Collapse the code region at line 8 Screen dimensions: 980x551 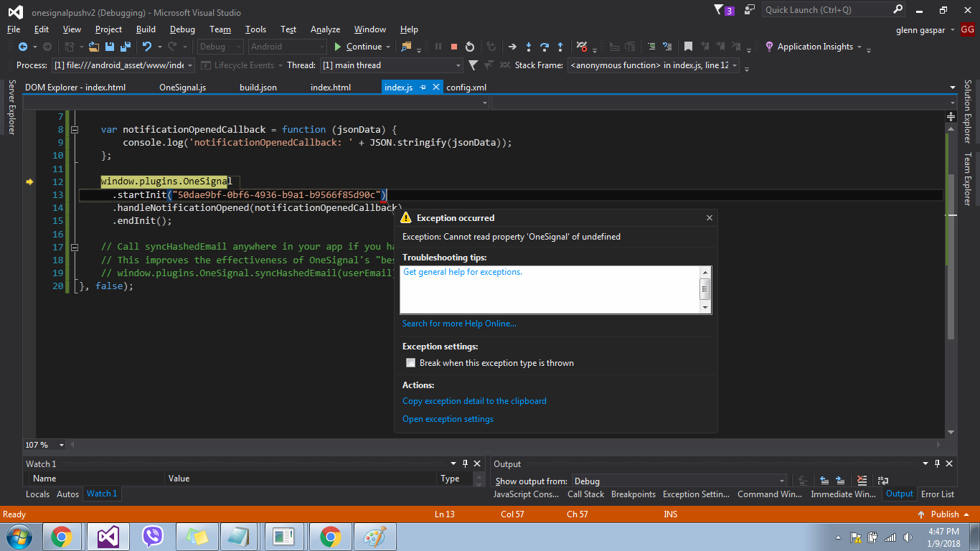pyautogui.click(x=75, y=129)
